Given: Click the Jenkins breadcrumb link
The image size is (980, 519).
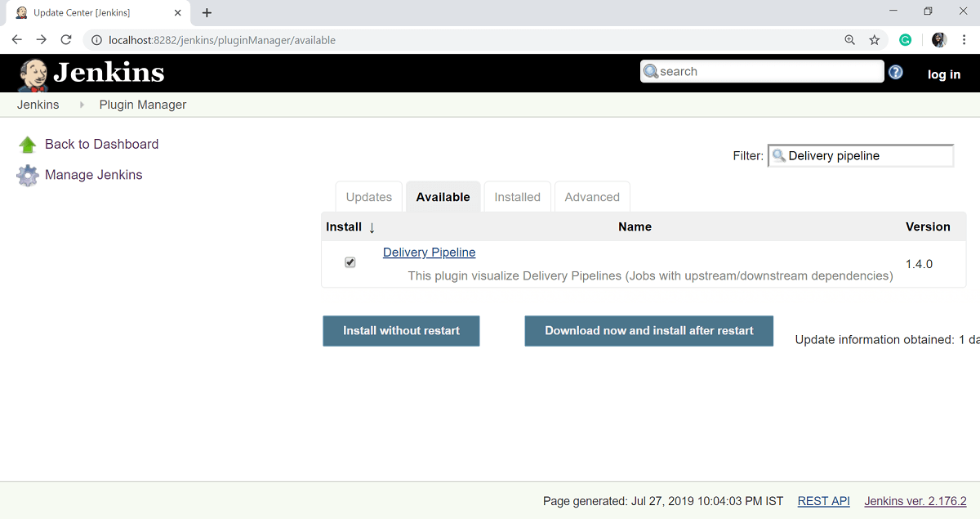Looking at the screenshot, I should coord(38,105).
